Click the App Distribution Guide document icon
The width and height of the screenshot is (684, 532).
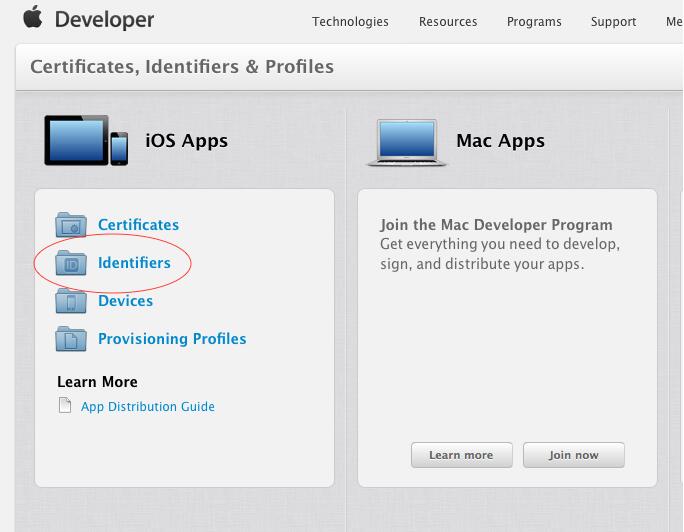65,406
